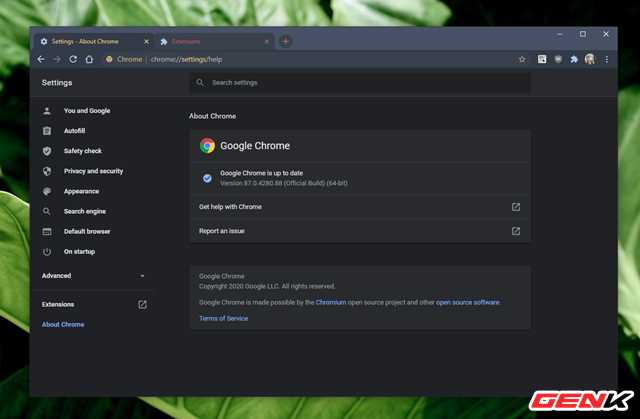
Task: Select Search engine settings
Action: (x=84, y=211)
